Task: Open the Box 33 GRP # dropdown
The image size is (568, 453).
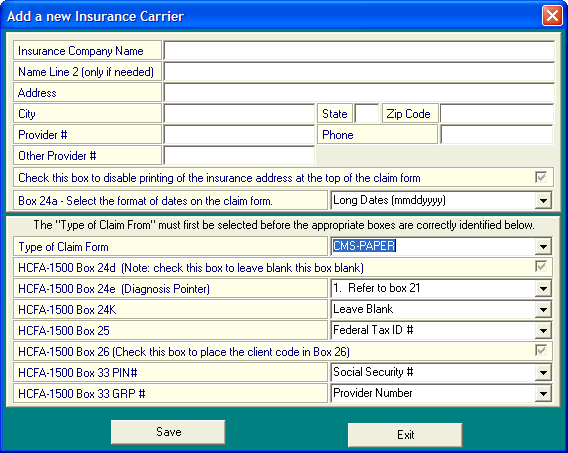Action: [x=543, y=394]
